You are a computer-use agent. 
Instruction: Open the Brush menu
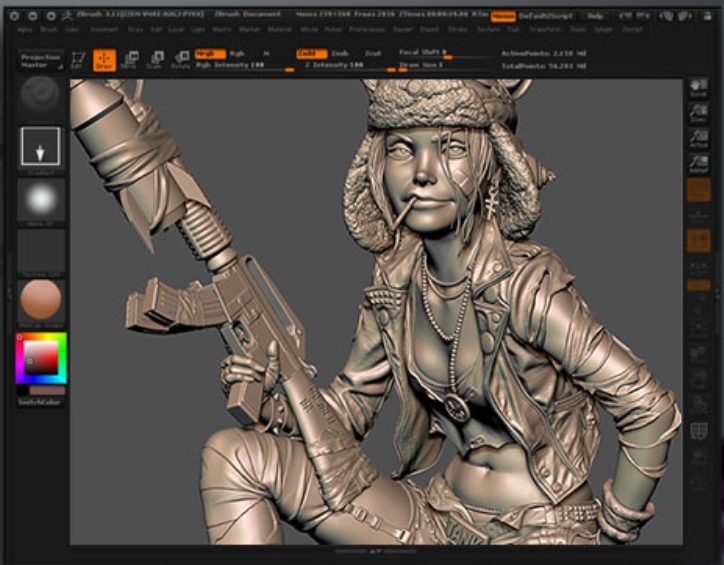[48, 30]
